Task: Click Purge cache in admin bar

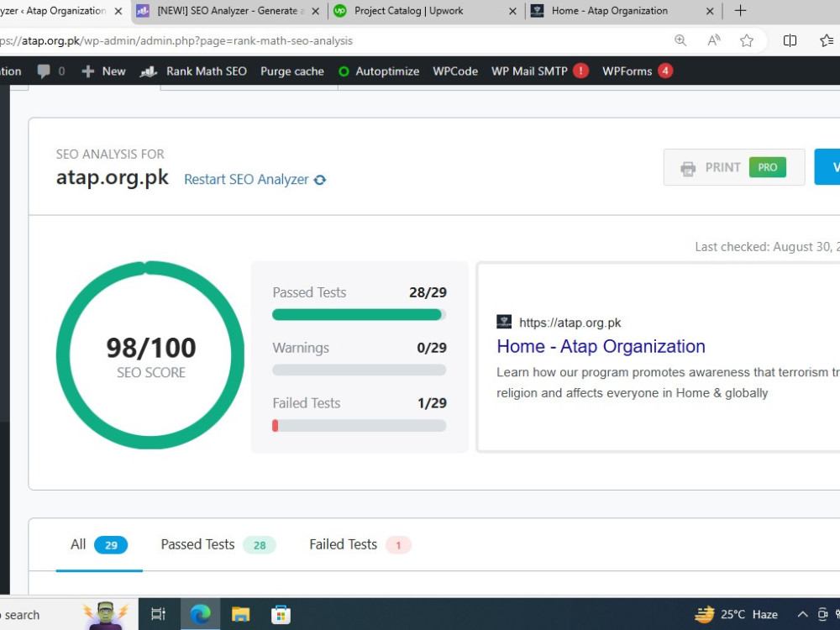Action: [292, 71]
